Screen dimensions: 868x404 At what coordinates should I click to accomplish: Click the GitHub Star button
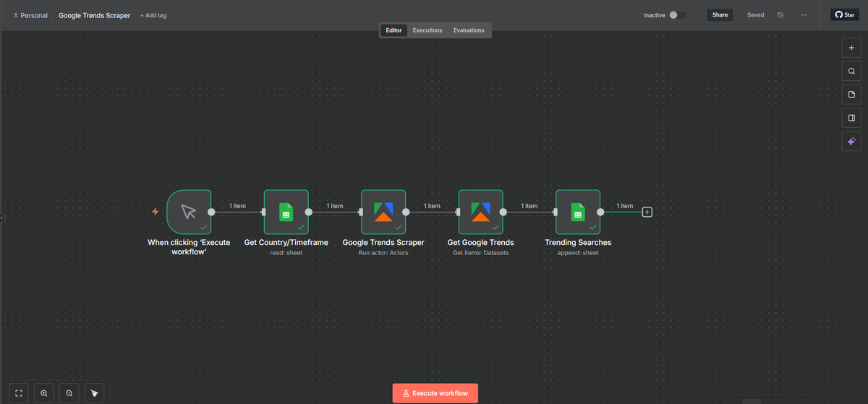click(x=844, y=14)
